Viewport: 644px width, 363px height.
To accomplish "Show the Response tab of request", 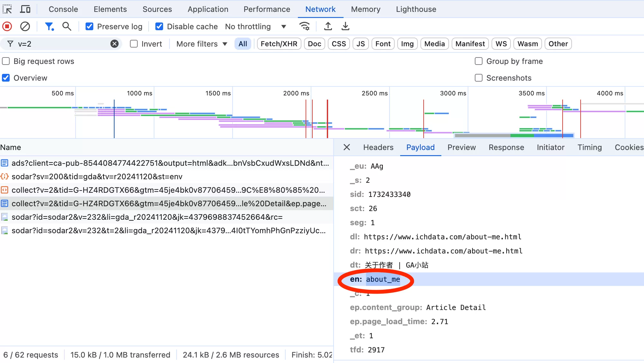I will click(x=506, y=147).
